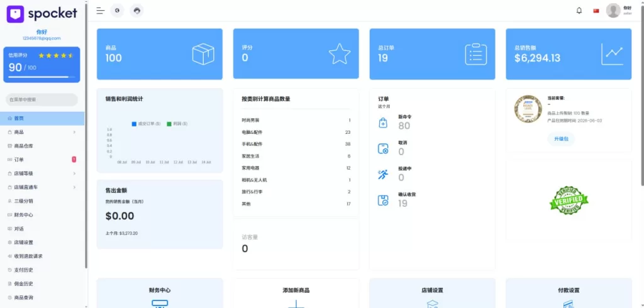
Task: Click the 添加新商品 shortcut card
Action: click(296, 293)
